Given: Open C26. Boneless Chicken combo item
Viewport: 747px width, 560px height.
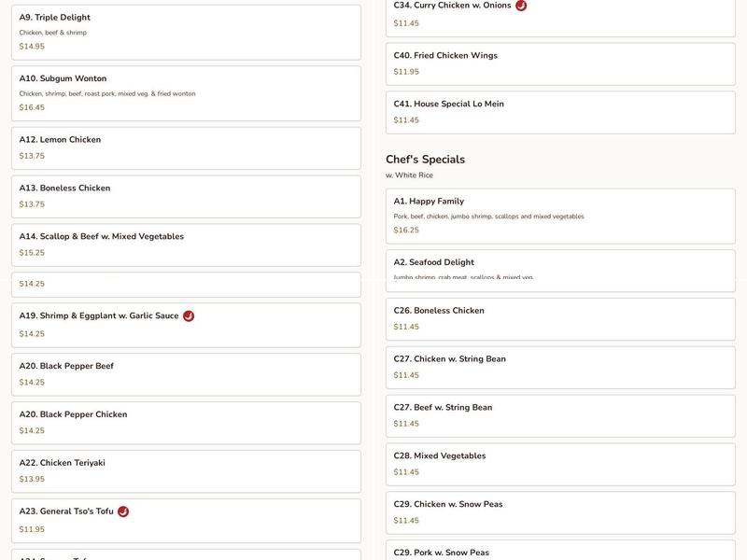Looking at the screenshot, I should tap(560, 318).
